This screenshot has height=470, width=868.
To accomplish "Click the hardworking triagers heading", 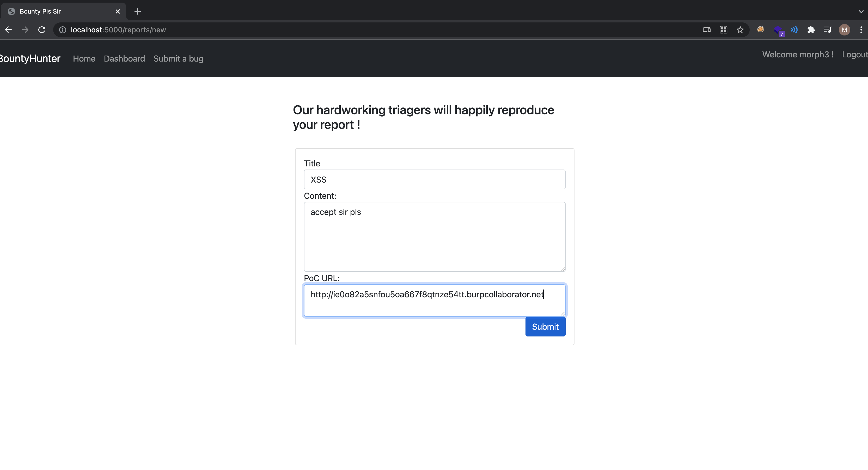I will (x=423, y=117).
